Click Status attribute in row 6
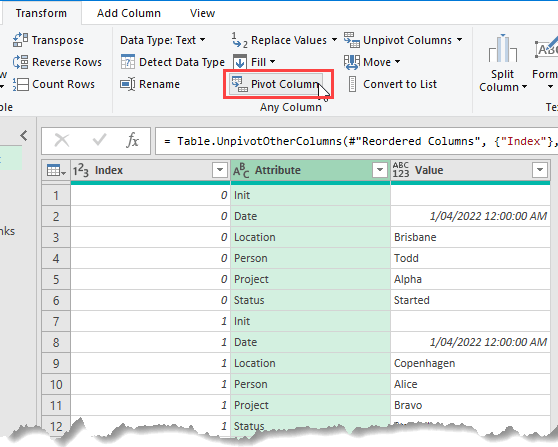 coord(310,300)
